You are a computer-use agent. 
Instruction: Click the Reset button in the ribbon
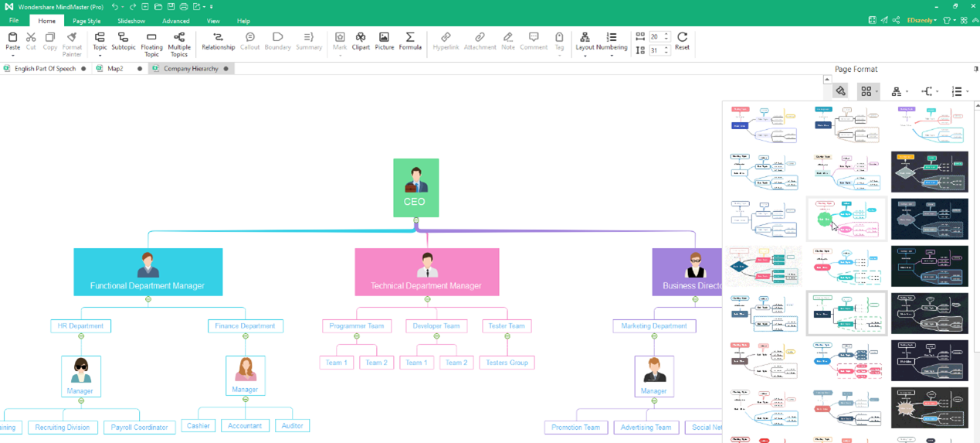[x=682, y=41]
